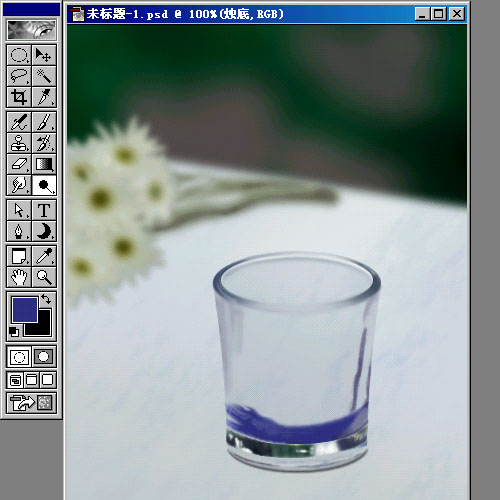Close the document window

coord(457,14)
